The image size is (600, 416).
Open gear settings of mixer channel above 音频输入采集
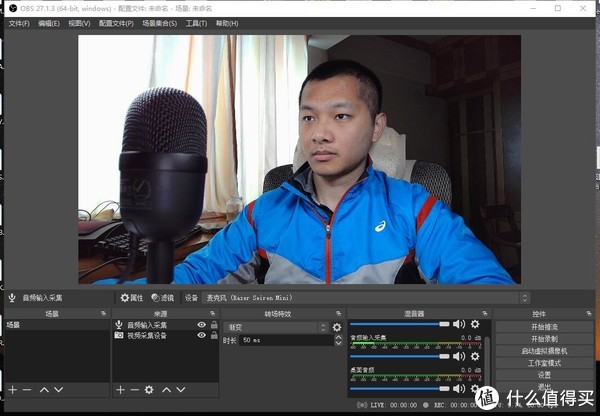(x=475, y=324)
